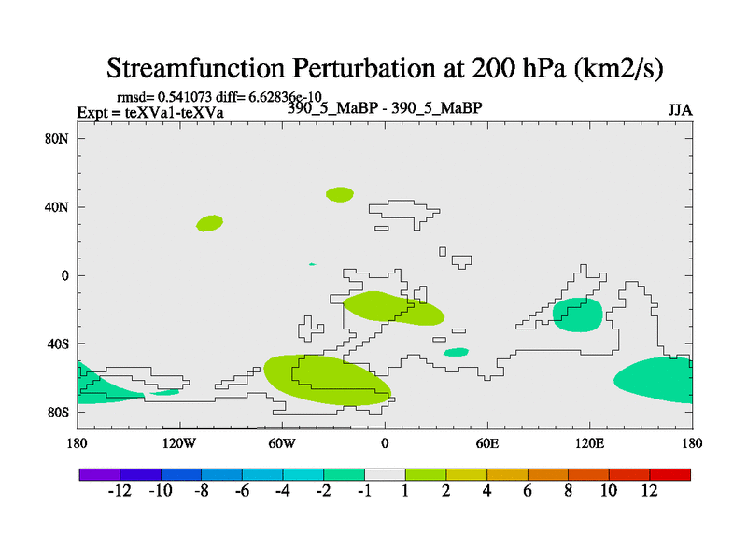The image size is (747, 560).
Task: Click the '120W' longitude axis label
Action: (x=179, y=442)
